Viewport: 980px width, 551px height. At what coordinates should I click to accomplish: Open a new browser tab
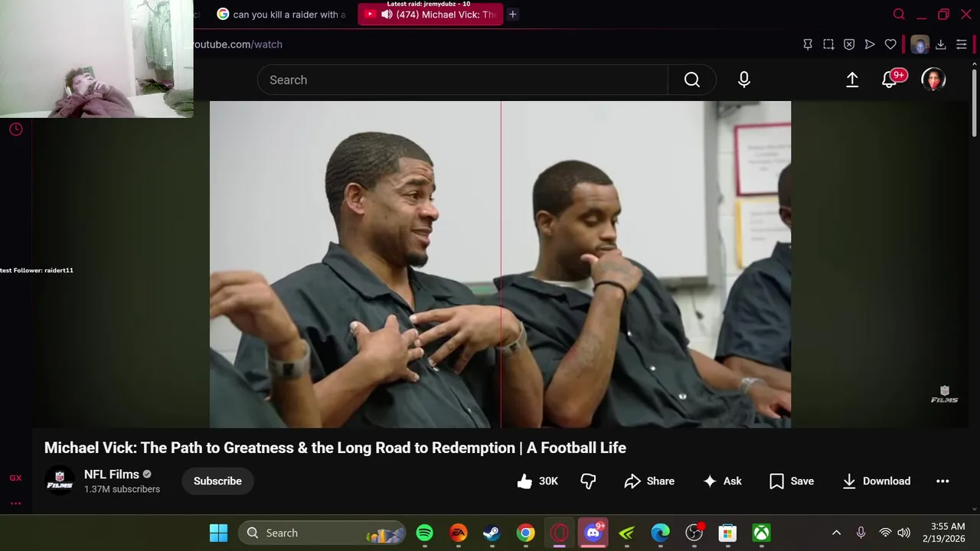pos(513,14)
